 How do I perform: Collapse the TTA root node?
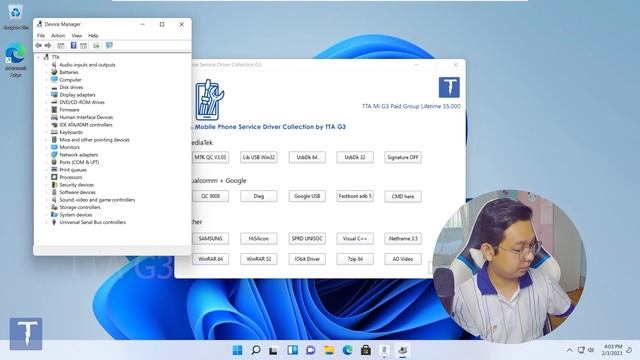tap(39, 57)
